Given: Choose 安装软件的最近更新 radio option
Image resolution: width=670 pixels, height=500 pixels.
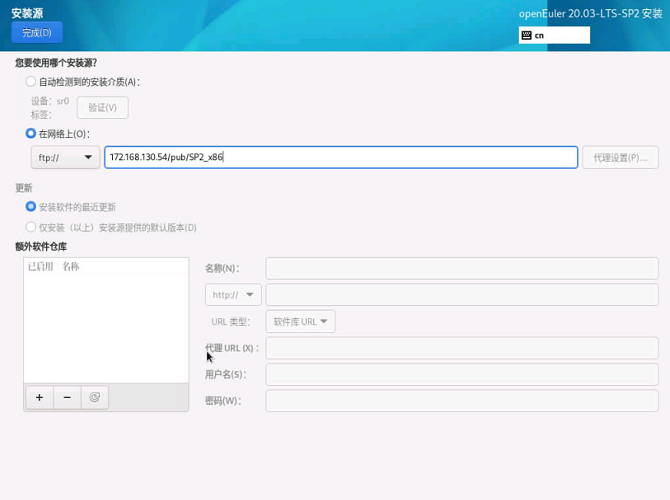Looking at the screenshot, I should (x=31, y=207).
